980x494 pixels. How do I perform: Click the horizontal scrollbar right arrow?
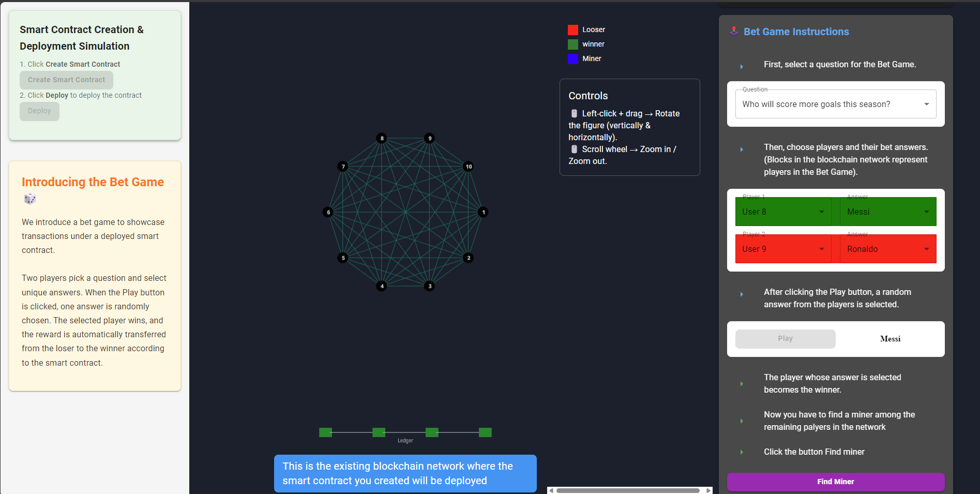708,490
